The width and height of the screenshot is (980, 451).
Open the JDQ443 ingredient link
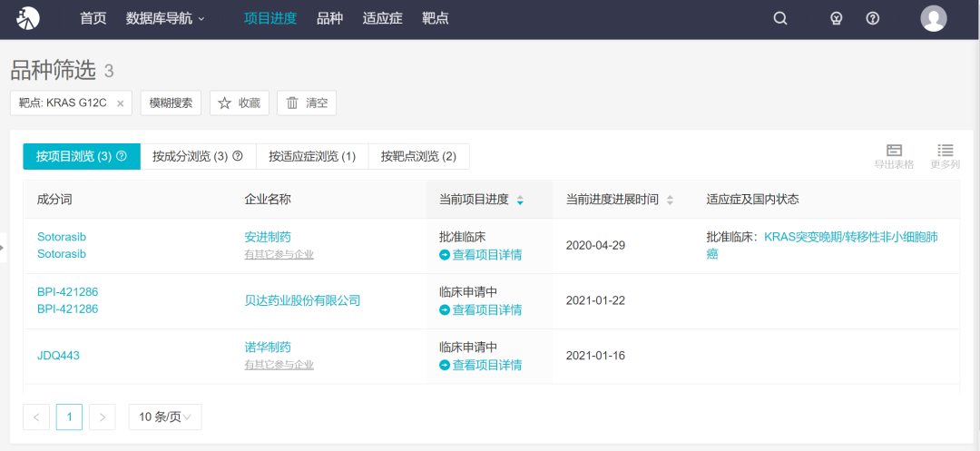point(58,356)
